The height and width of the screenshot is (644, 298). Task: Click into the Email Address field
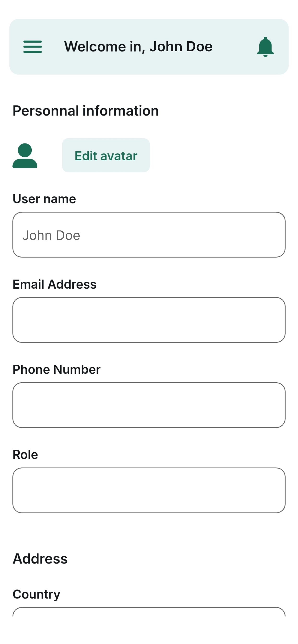149,320
